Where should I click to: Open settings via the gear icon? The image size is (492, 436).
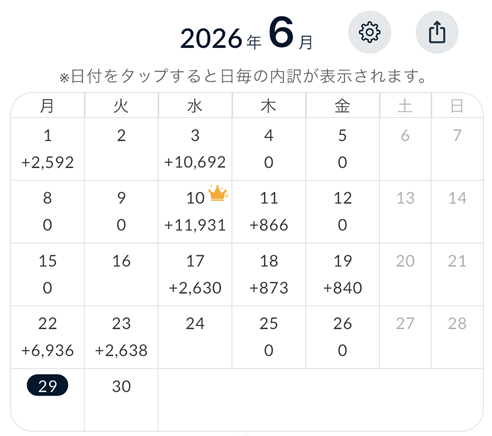369,32
